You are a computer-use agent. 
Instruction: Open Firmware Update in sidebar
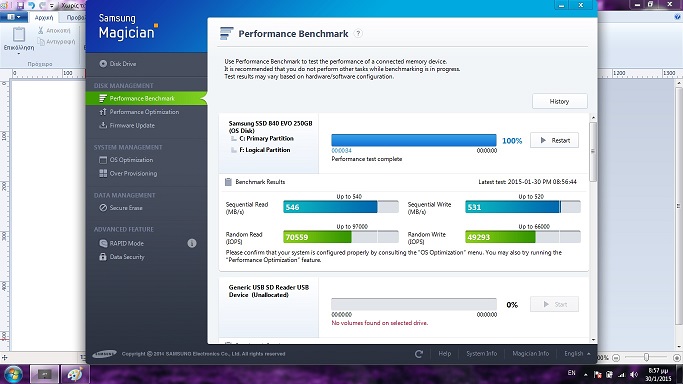coord(127,125)
